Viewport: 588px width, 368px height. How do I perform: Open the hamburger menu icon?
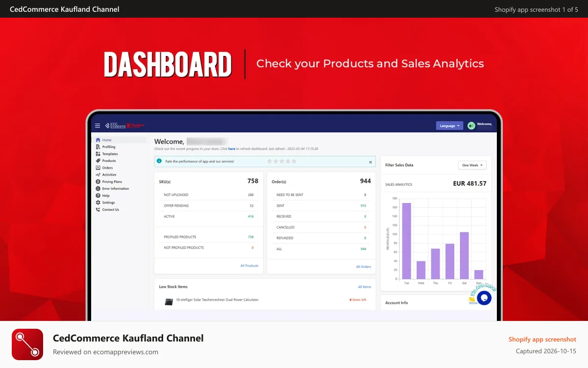[x=98, y=126]
